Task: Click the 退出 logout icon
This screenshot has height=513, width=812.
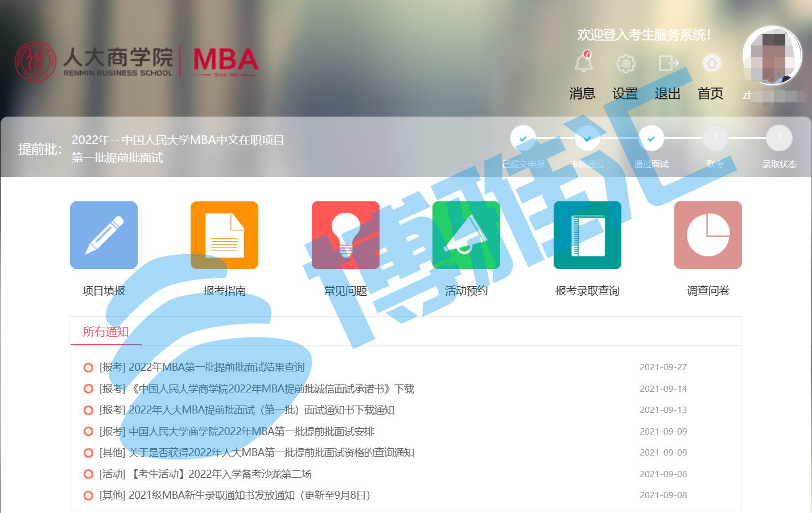Action: (669, 63)
